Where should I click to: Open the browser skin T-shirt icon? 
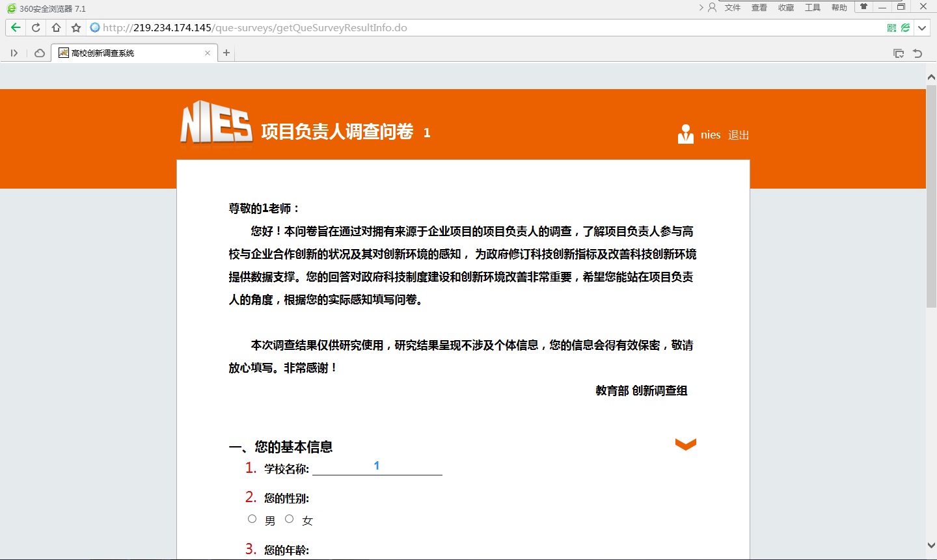pyautogui.click(x=863, y=8)
